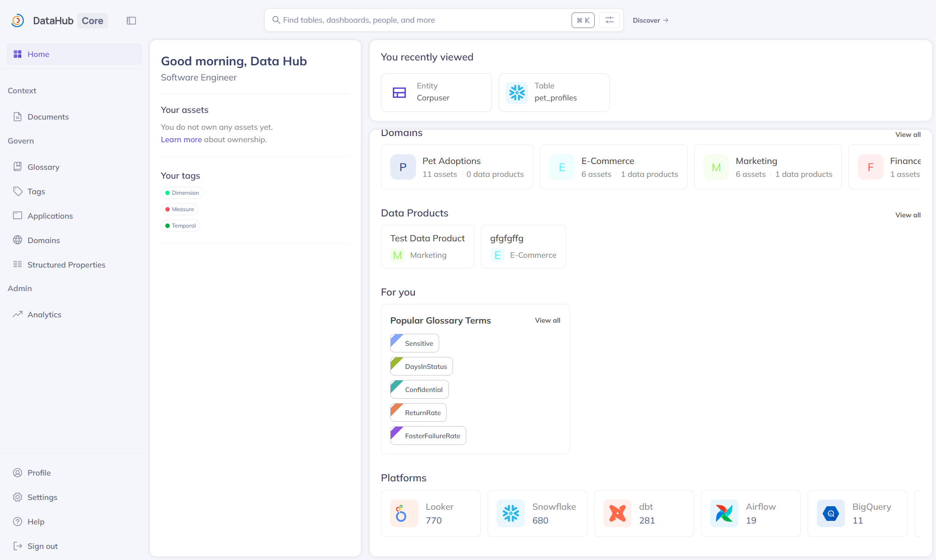Open Structured Properties in the sidebar
936x560 pixels.
(x=66, y=265)
